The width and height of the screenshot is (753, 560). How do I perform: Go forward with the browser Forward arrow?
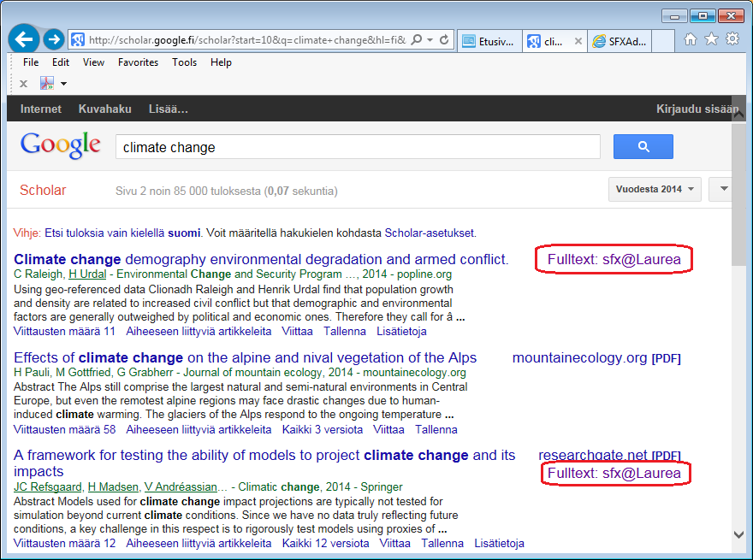coord(54,38)
